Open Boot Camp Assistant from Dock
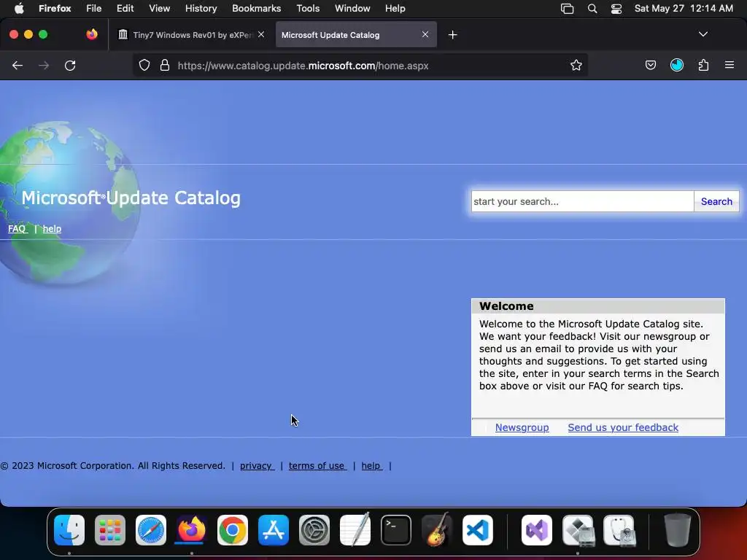Screen dimensions: 747x560 pos(578,530)
